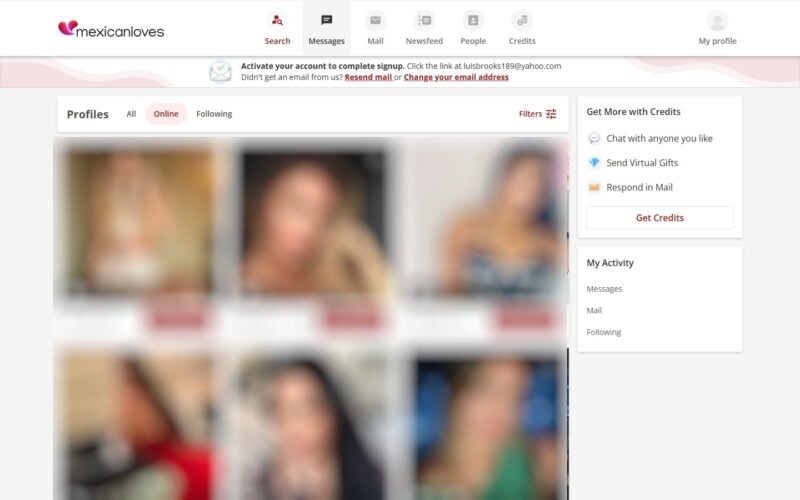Open Following under My Activity
This screenshot has height=500, width=800.
coord(604,332)
